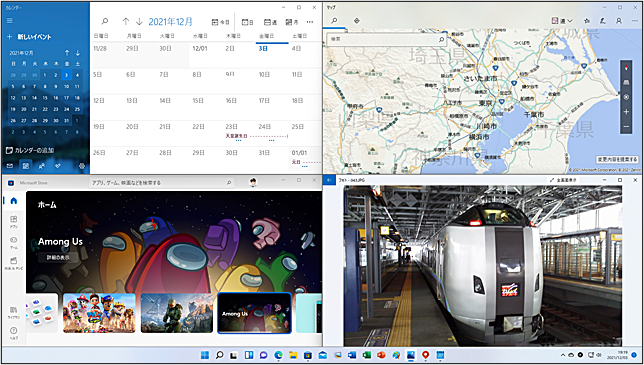This screenshot has height=365, width=644.
Task: Zoom in on the map with plus button
Action: pyautogui.click(x=626, y=112)
